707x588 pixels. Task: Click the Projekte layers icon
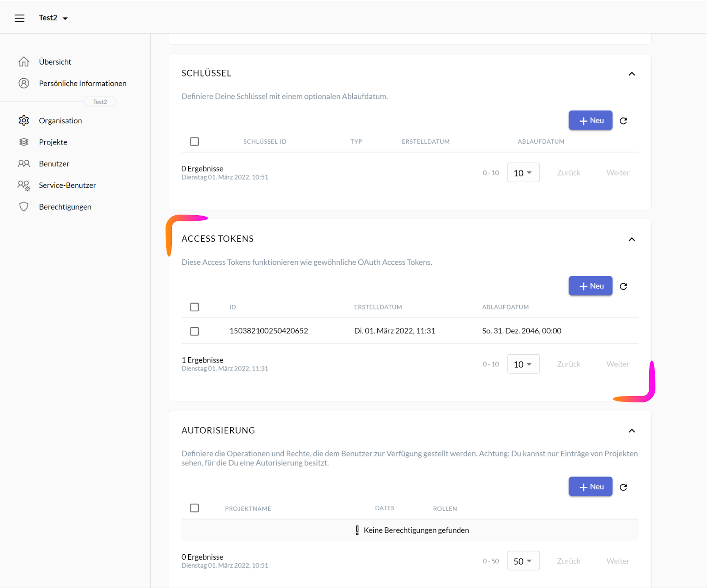(x=24, y=142)
